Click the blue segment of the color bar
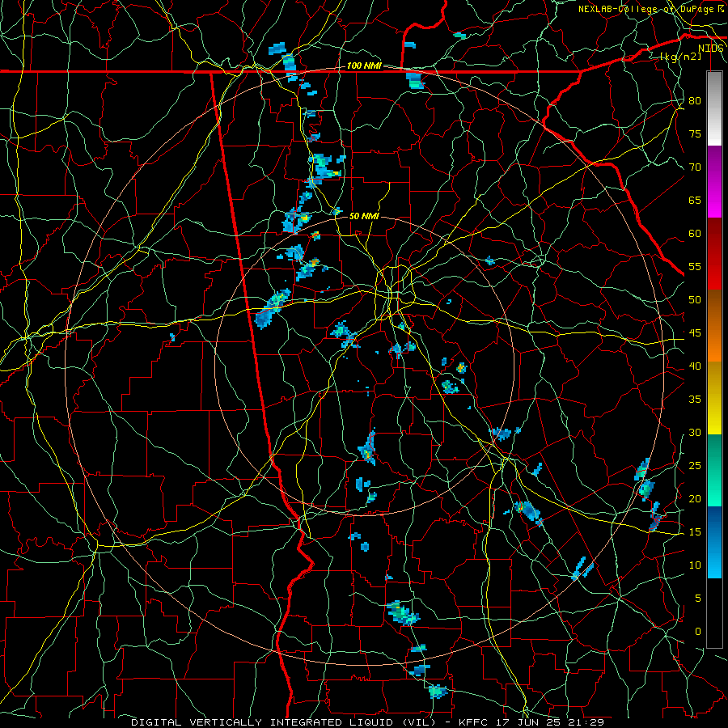The height and width of the screenshot is (728, 728). (714, 542)
